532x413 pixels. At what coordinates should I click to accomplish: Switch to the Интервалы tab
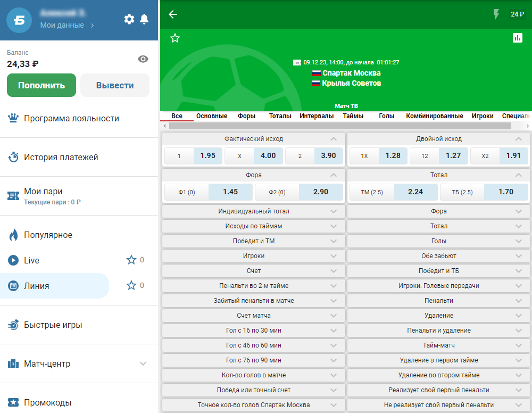click(317, 115)
